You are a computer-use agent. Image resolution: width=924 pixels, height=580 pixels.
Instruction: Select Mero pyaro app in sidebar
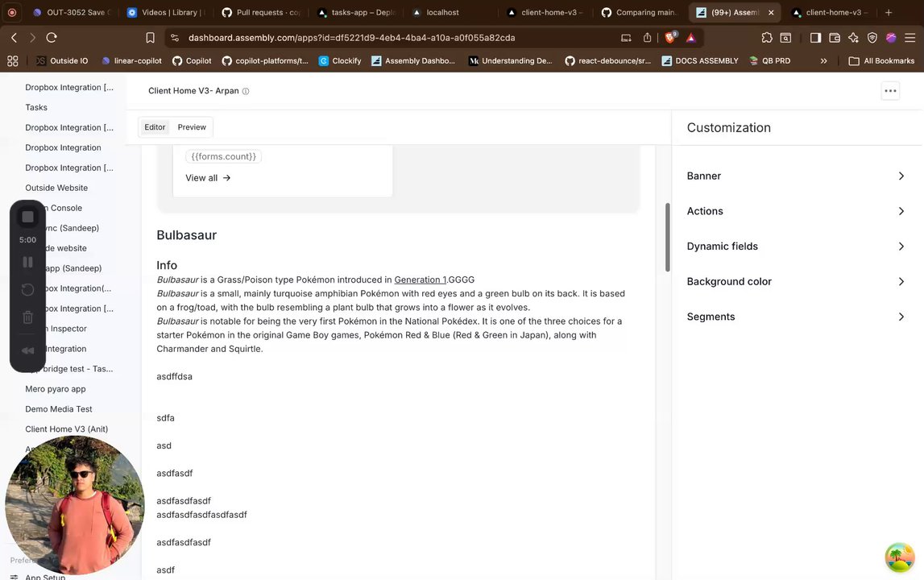pos(56,389)
